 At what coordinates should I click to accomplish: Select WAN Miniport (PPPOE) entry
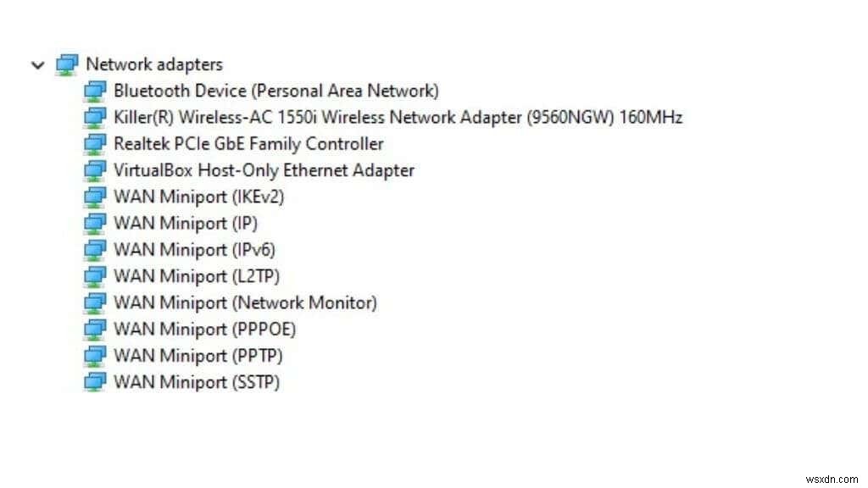[x=205, y=329]
